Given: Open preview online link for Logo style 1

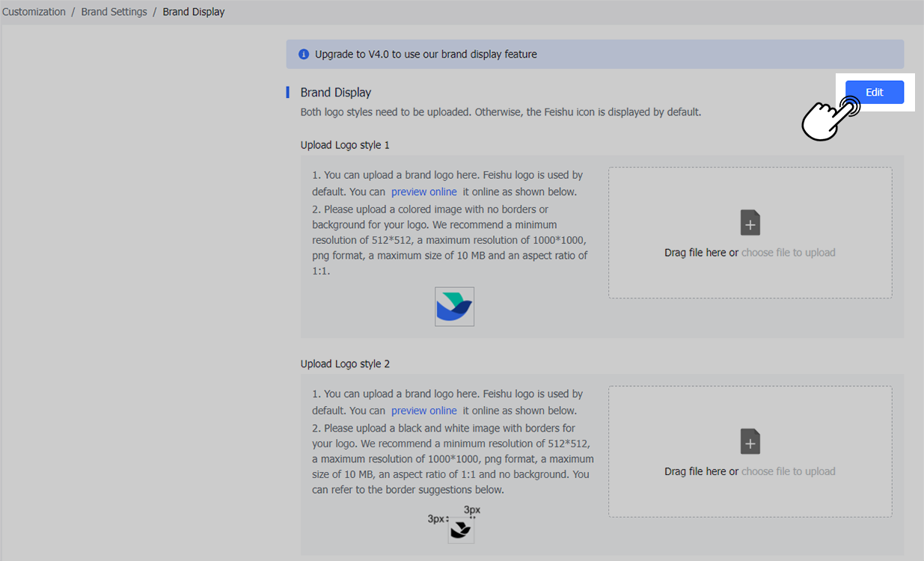Looking at the screenshot, I should (423, 191).
